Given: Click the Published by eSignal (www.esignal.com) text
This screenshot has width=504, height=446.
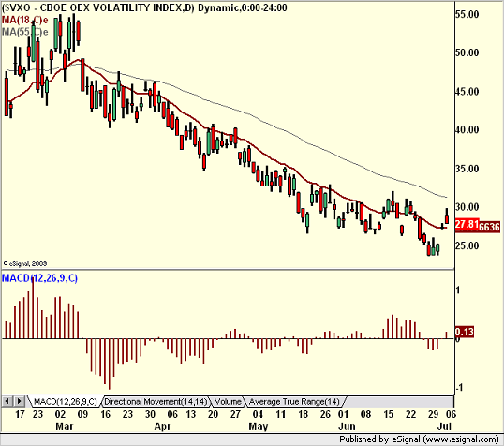Looking at the screenshot, I should (x=419, y=439).
